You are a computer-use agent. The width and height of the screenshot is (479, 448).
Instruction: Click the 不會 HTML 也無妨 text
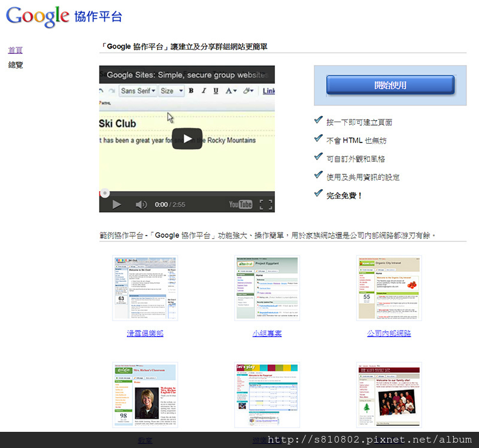356,141
